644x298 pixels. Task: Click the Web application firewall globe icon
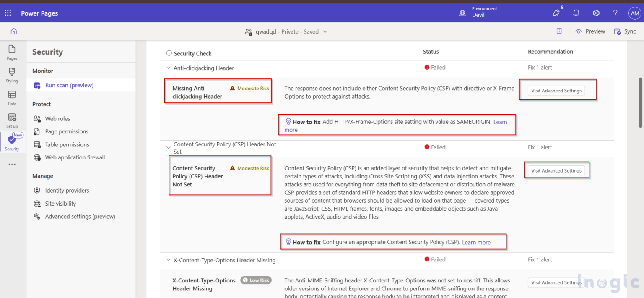click(37, 157)
